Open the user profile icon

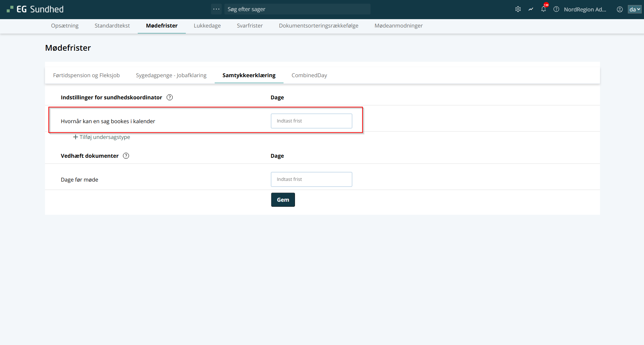click(619, 9)
